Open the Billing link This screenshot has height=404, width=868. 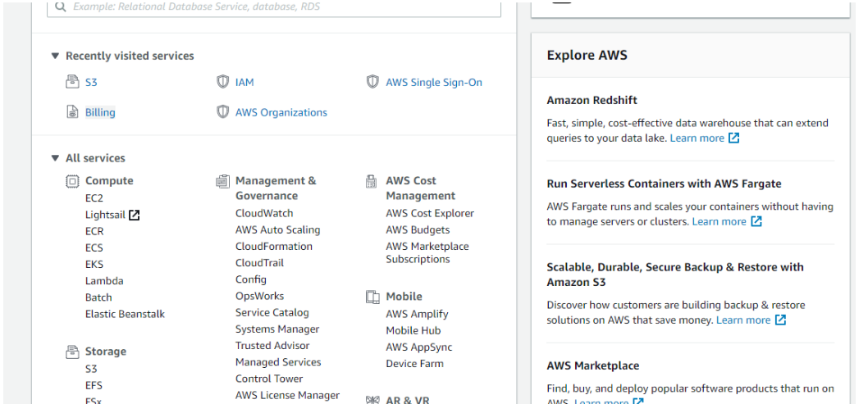pyautogui.click(x=100, y=112)
